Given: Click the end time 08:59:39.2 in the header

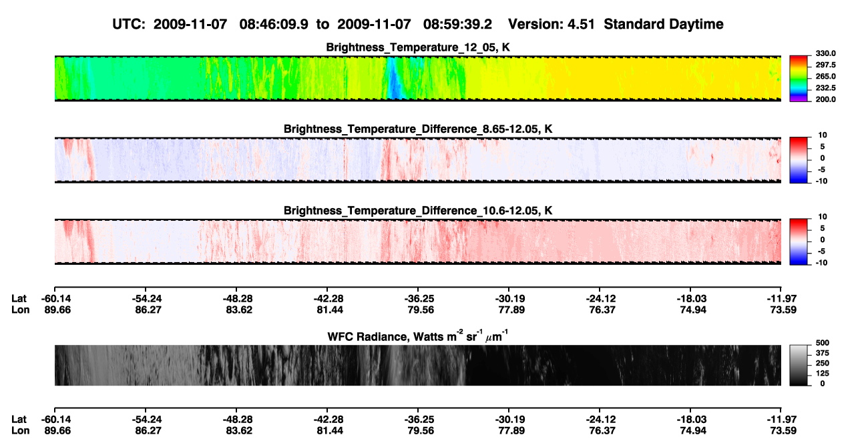Looking at the screenshot, I should [x=458, y=25].
